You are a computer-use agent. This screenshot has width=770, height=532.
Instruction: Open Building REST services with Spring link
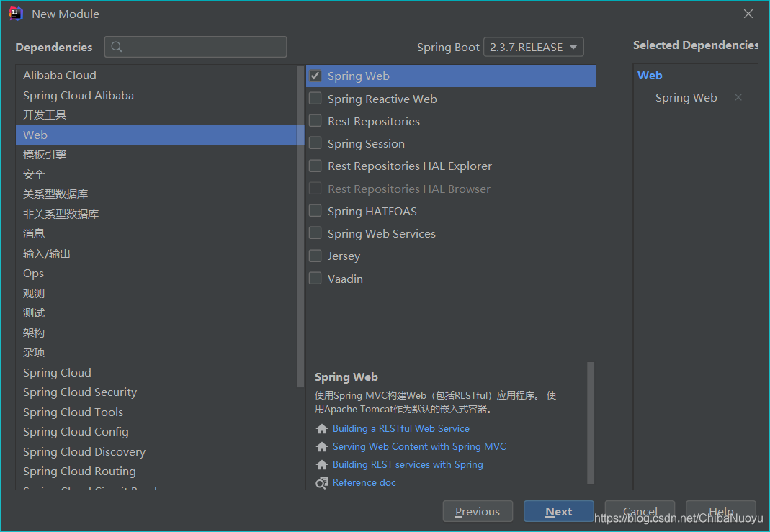[x=408, y=465]
